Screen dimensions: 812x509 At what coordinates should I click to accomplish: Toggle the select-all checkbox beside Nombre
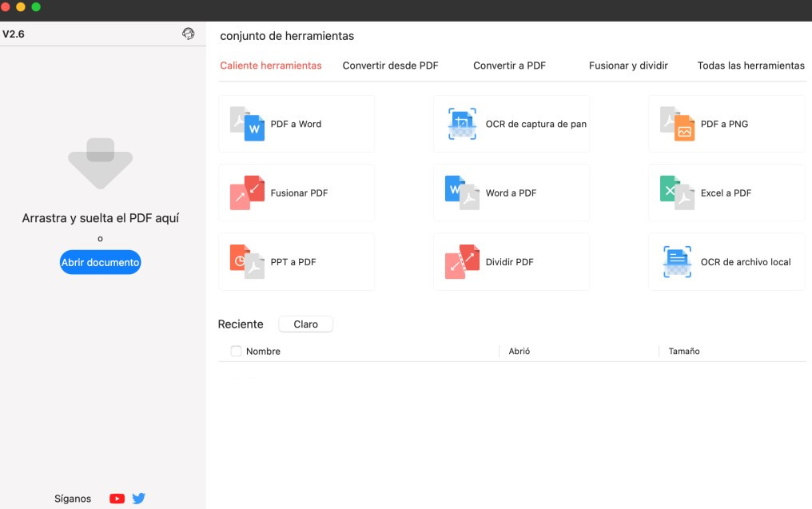click(x=236, y=351)
